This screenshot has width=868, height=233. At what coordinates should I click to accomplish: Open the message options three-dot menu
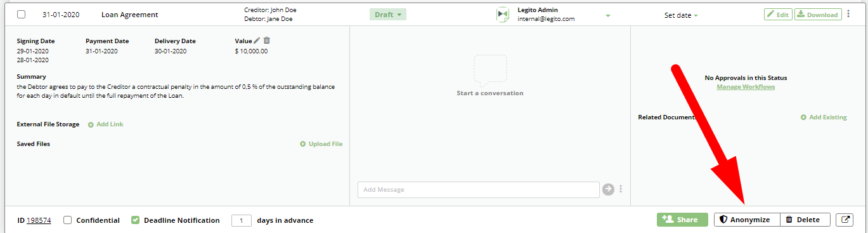[x=621, y=189]
